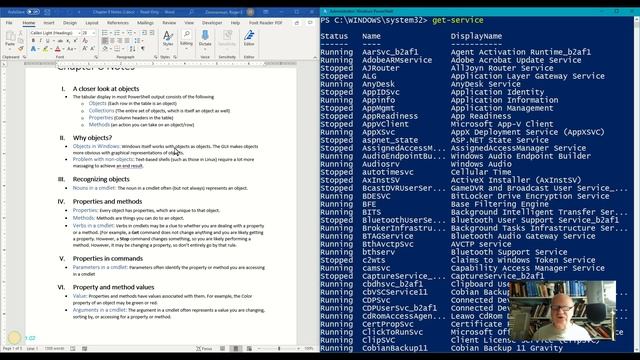
Task: Click the Shading paint bucket icon
Action: tap(105, 49)
